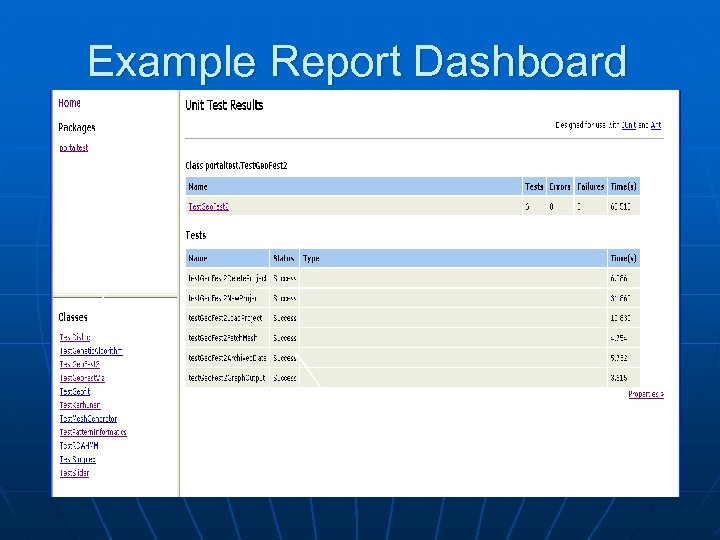Click the Status column header in Tests table

(x=284, y=258)
